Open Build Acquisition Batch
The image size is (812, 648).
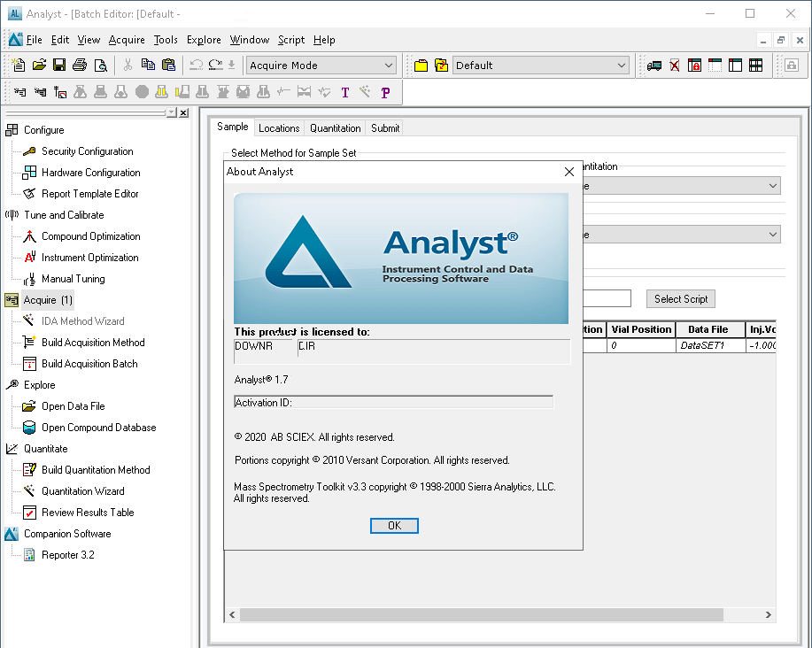(x=89, y=363)
